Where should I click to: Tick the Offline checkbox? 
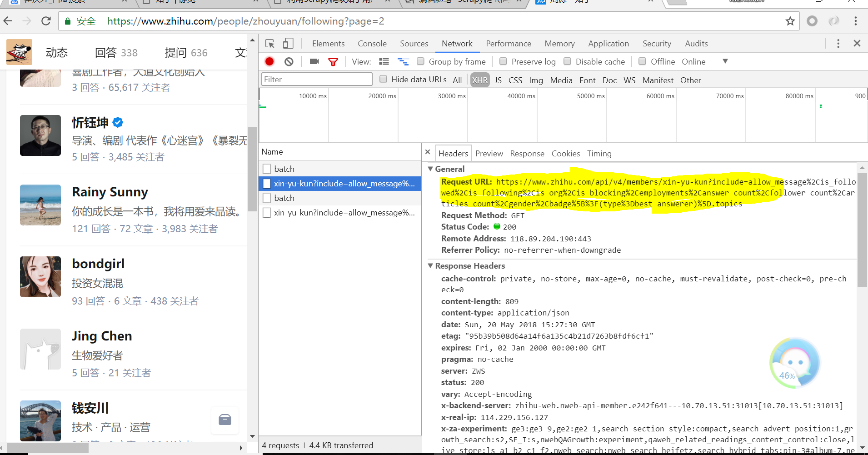[x=642, y=61]
